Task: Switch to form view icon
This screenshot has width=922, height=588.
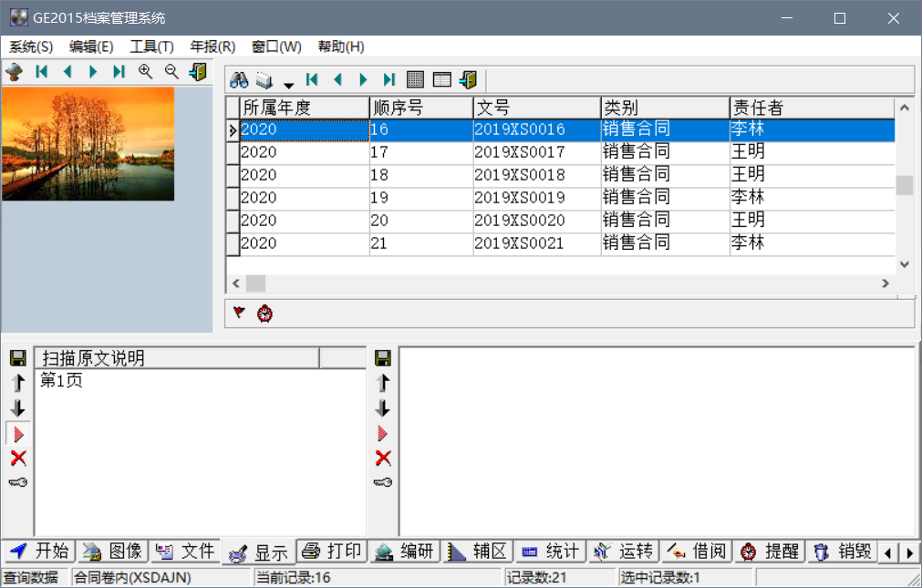Action: (441, 79)
